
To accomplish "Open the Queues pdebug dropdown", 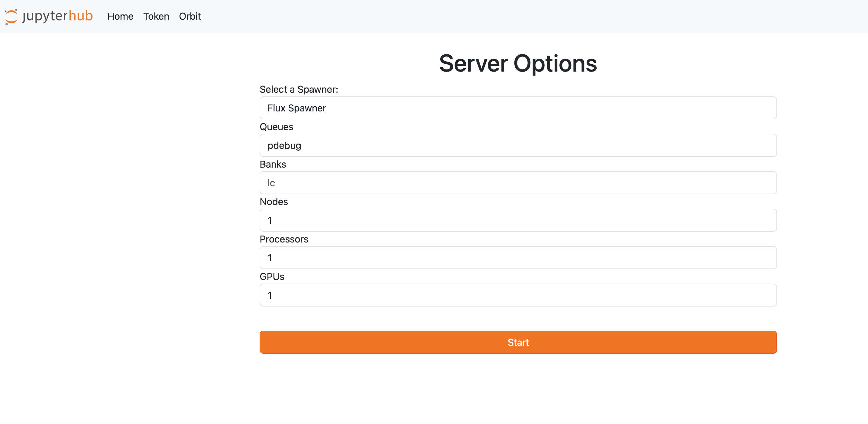I will (518, 146).
